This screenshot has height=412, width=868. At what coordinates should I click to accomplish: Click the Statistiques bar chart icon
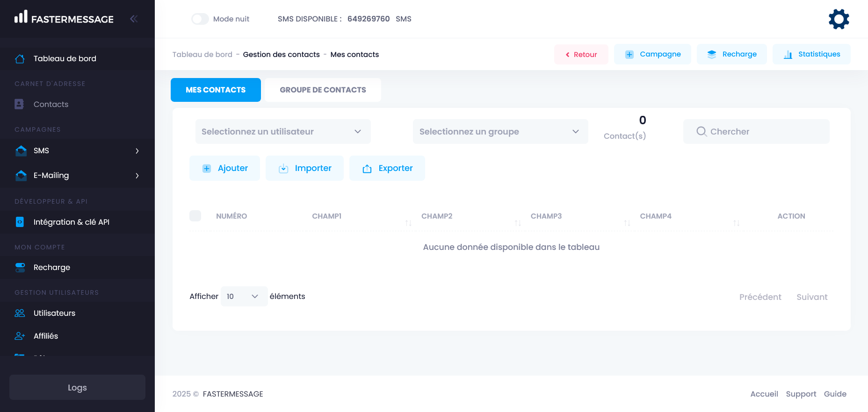[788, 55]
